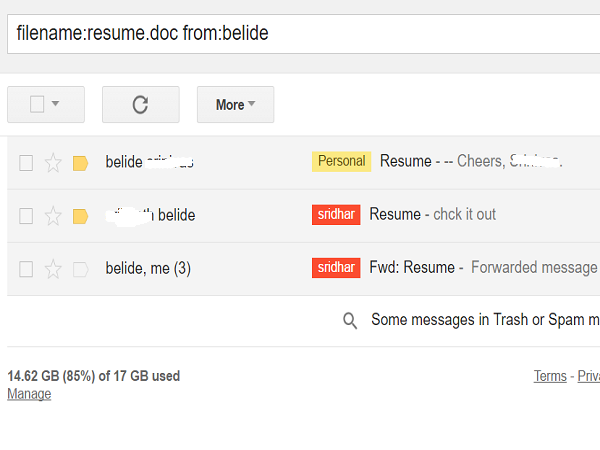Open the 'Resume - chck it out' email

432,215
